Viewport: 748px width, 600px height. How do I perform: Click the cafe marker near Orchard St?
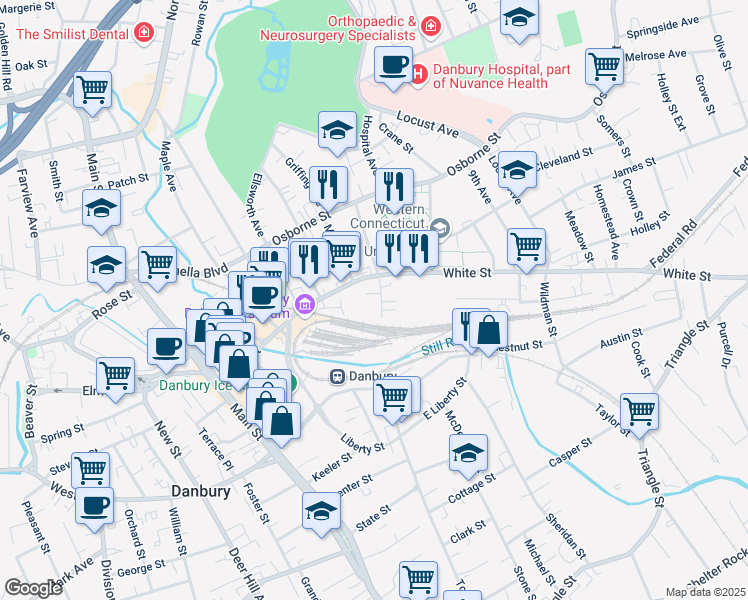(x=94, y=509)
